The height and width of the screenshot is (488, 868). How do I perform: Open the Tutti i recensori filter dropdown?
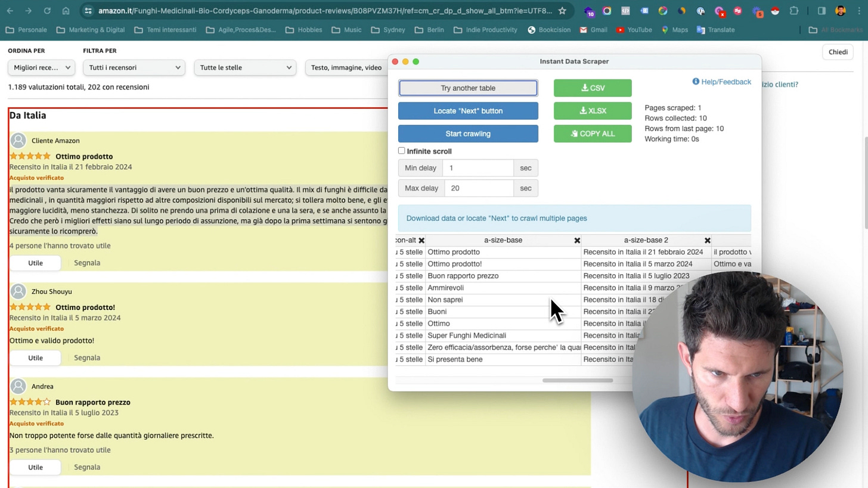click(134, 67)
